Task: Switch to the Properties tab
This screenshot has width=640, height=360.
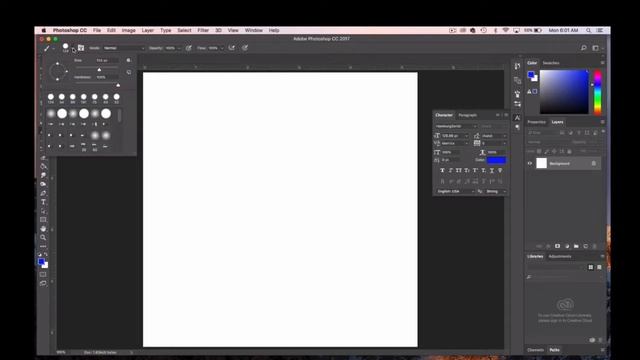Action: point(536,122)
